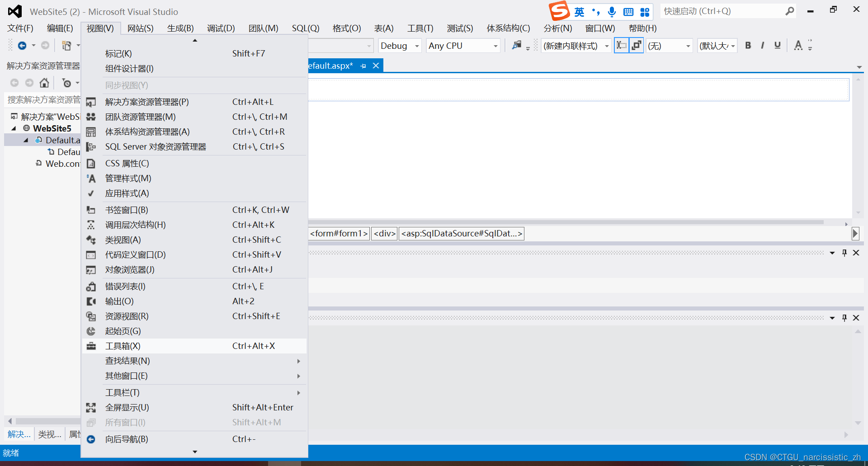This screenshot has height=466, width=868.
Task: Click the navigate back toolbar arrow
Action: click(22, 45)
